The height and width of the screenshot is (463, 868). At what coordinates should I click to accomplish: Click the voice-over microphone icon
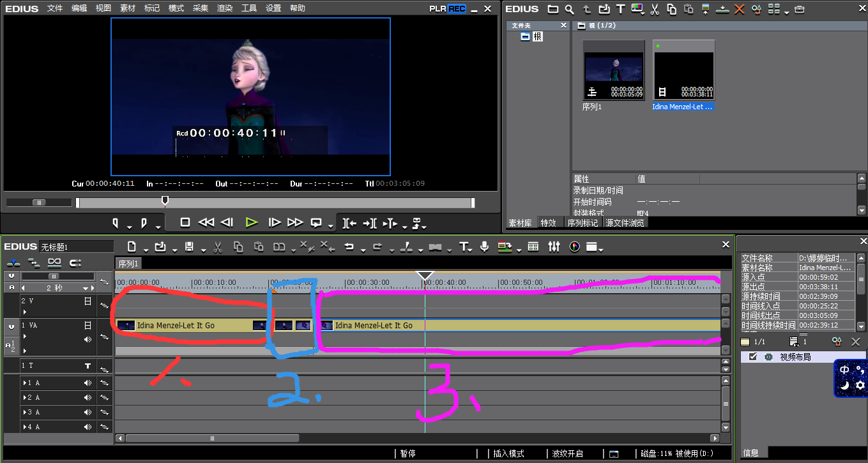485,247
